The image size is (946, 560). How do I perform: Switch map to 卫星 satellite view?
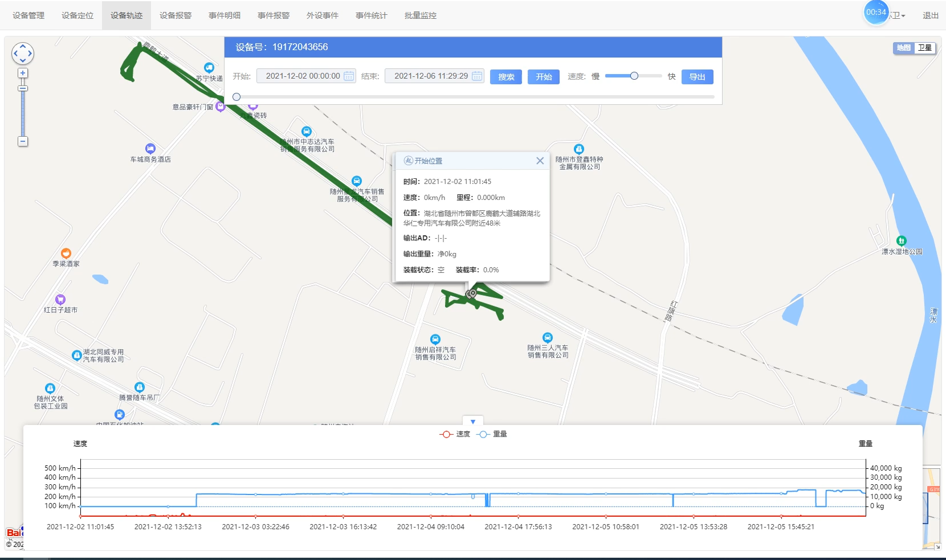pyautogui.click(x=924, y=48)
